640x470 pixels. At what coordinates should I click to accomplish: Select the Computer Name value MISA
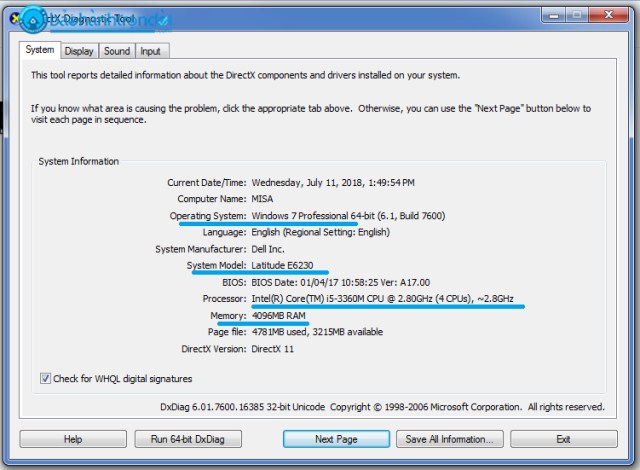click(x=262, y=199)
